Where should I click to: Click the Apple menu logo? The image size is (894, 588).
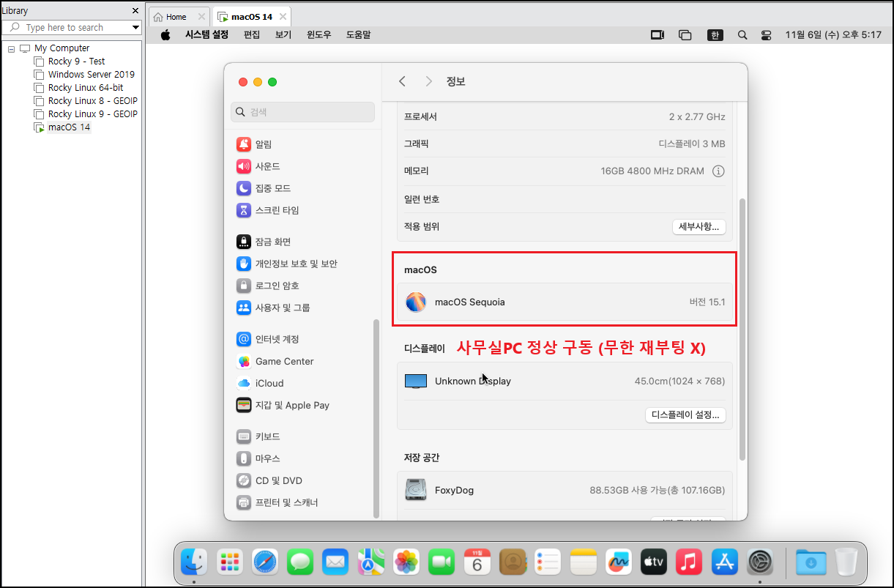click(165, 34)
